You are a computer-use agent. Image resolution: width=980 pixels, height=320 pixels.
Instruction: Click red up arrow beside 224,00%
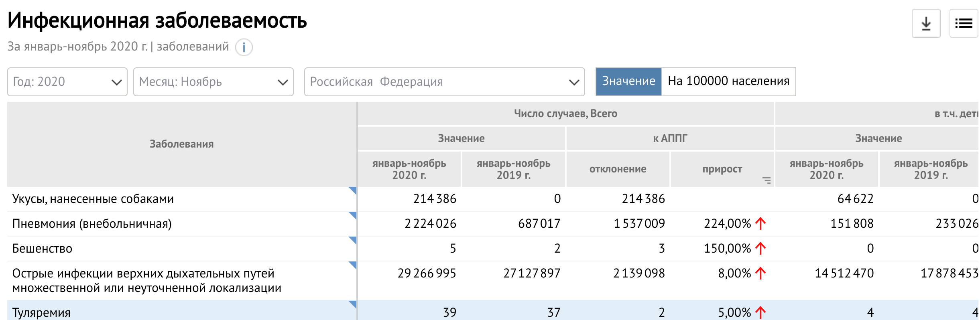760,223
